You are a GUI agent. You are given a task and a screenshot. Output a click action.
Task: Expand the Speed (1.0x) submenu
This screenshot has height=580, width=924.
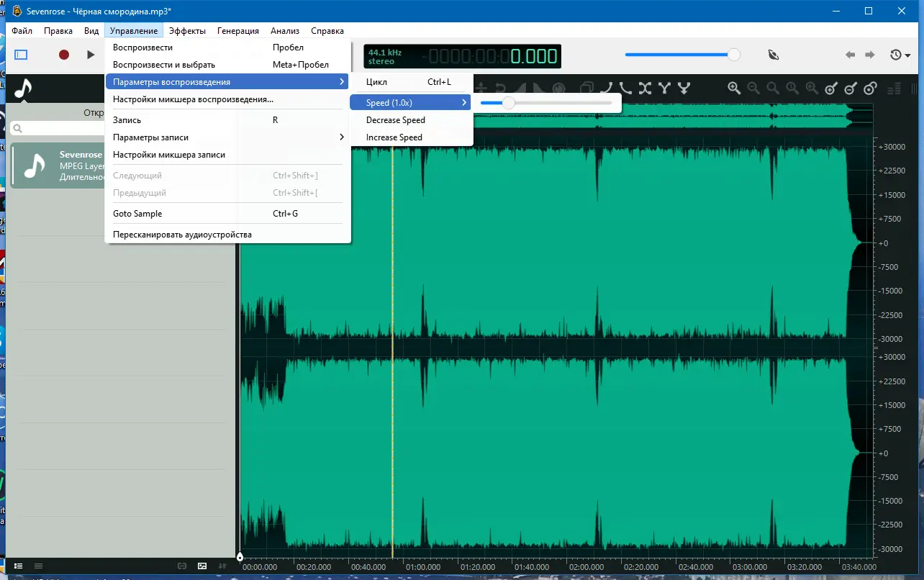point(392,102)
